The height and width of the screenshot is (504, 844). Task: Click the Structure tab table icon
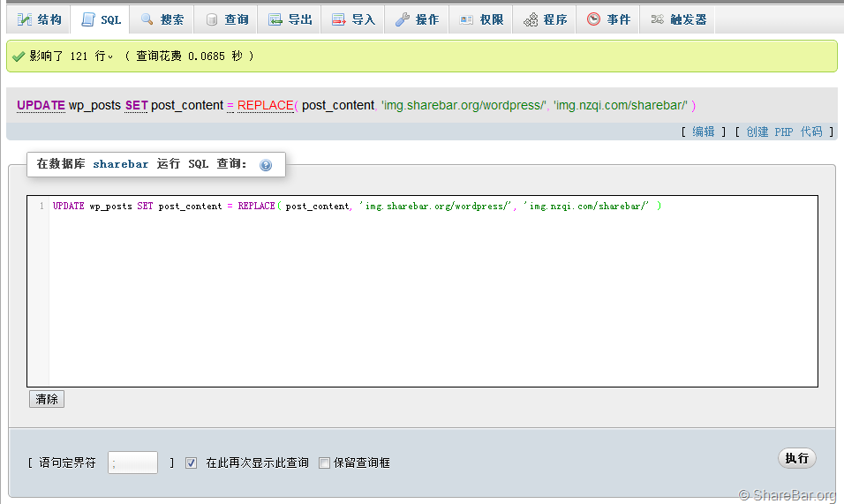[24, 19]
